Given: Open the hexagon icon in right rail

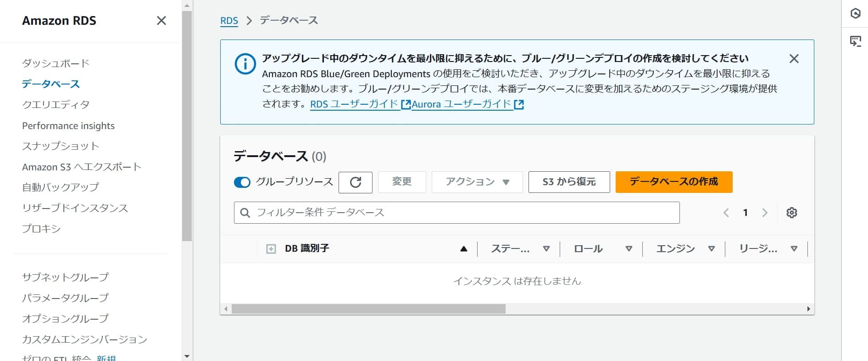Looking at the screenshot, I should coord(855,13).
